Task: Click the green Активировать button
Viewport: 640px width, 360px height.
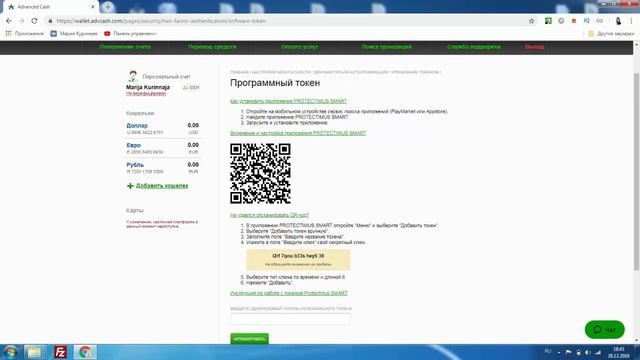Action: point(249,339)
